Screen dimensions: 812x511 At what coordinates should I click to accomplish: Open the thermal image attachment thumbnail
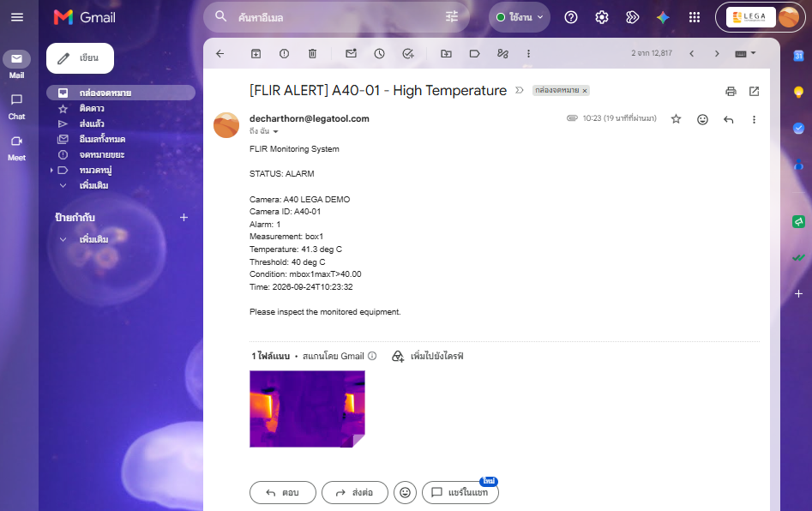click(307, 408)
